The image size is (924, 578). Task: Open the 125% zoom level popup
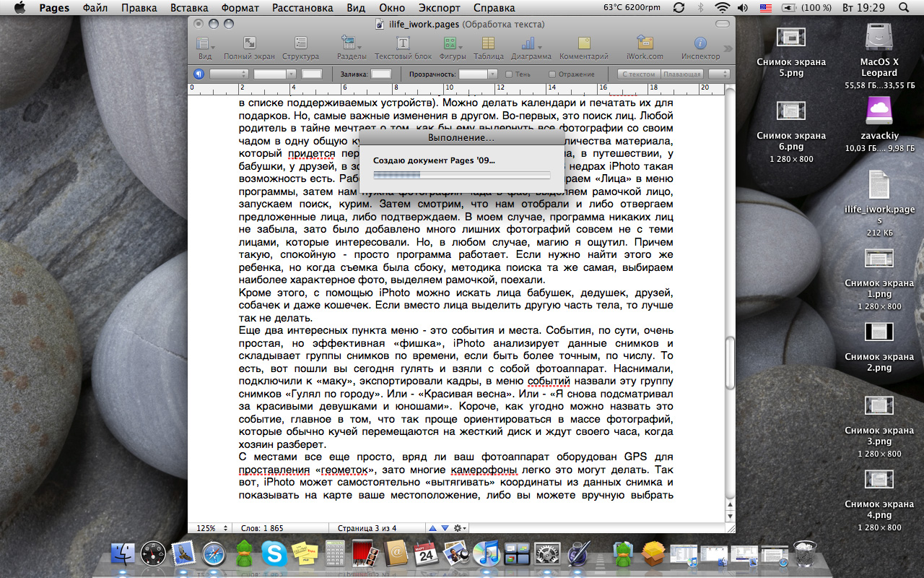point(212,528)
